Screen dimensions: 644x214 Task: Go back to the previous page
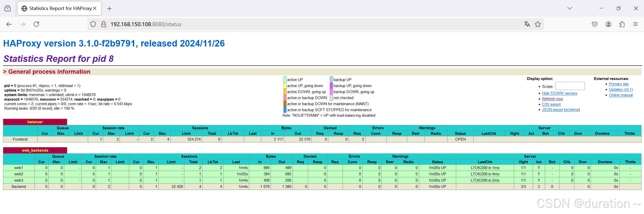tap(9, 24)
